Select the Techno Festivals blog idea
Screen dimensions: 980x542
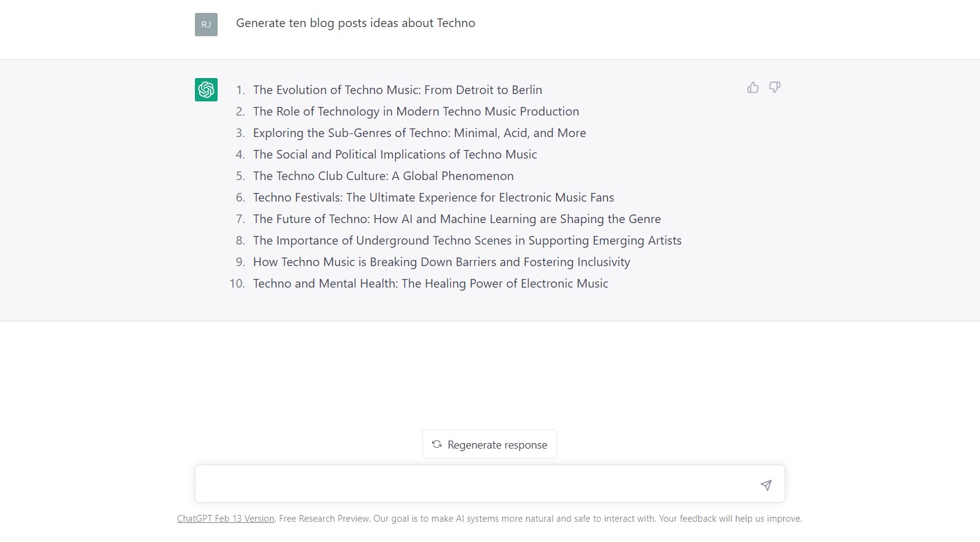(433, 198)
